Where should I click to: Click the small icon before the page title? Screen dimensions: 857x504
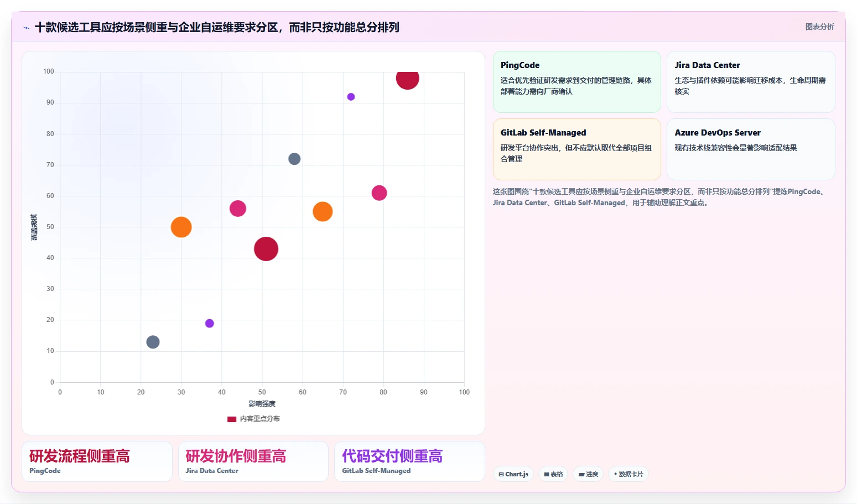coord(26,28)
